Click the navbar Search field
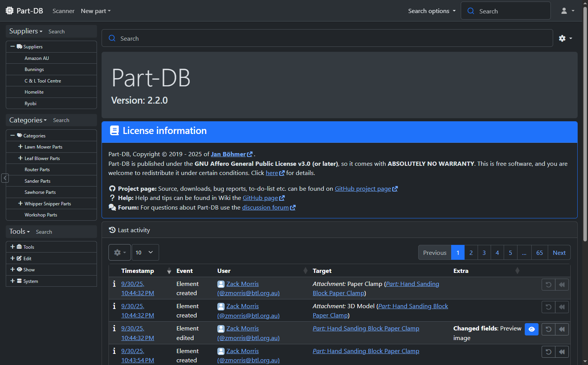This screenshot has width=588, height=365. (x=506, y=11)
